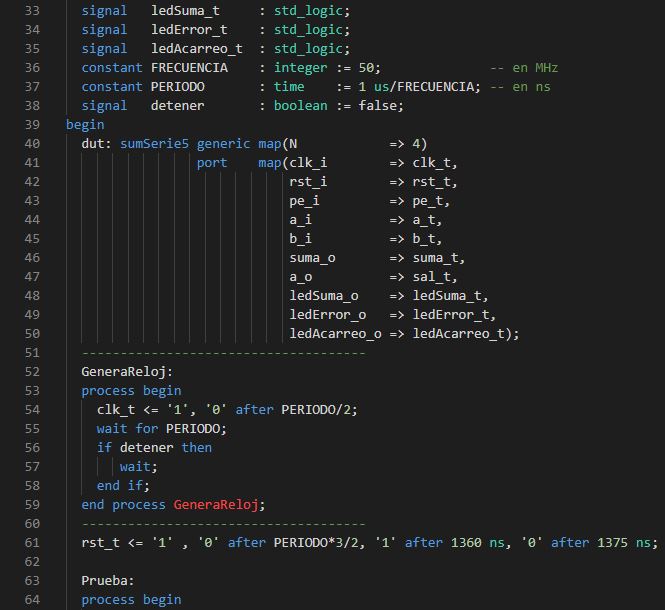Click the detener signal declaration on line 38

177,106
